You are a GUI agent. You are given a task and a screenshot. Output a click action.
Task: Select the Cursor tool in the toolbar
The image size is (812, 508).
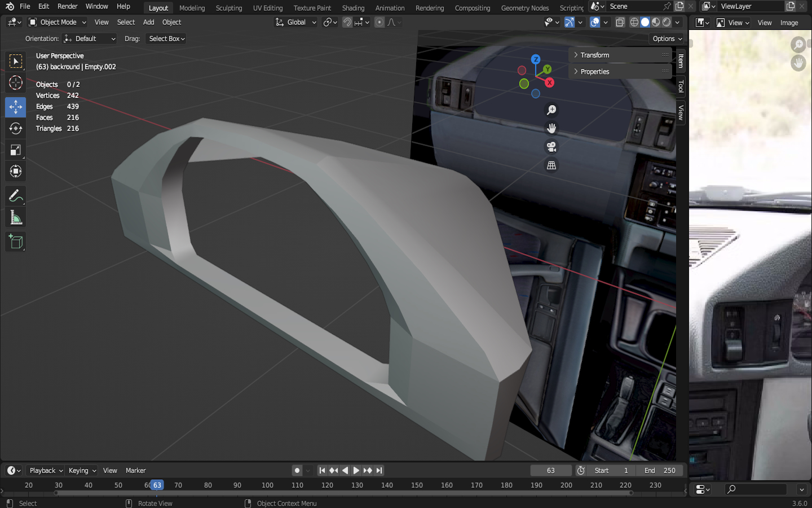point(16,83)
